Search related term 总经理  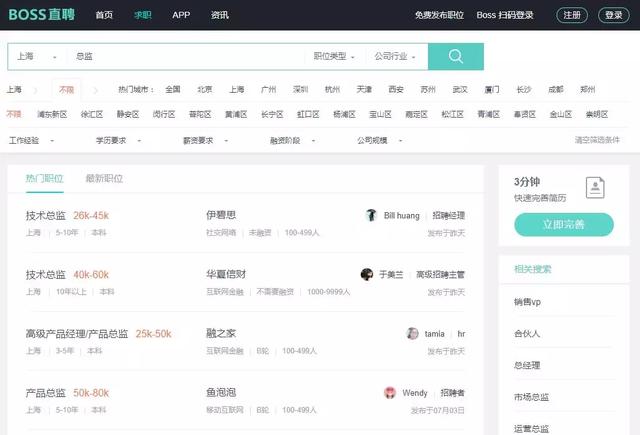click(527, 365)
